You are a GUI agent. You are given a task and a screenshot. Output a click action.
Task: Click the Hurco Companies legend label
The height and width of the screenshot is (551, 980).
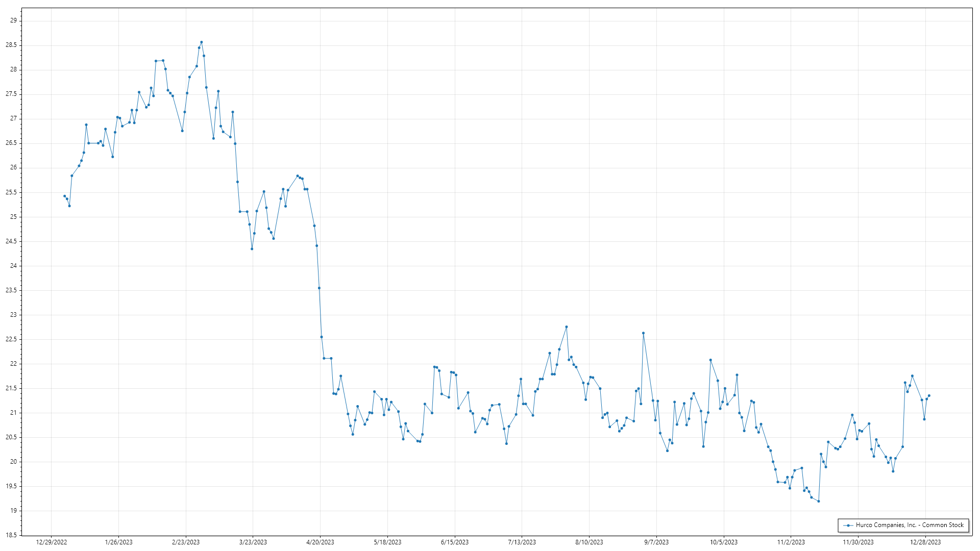click(x=910, y=525)
